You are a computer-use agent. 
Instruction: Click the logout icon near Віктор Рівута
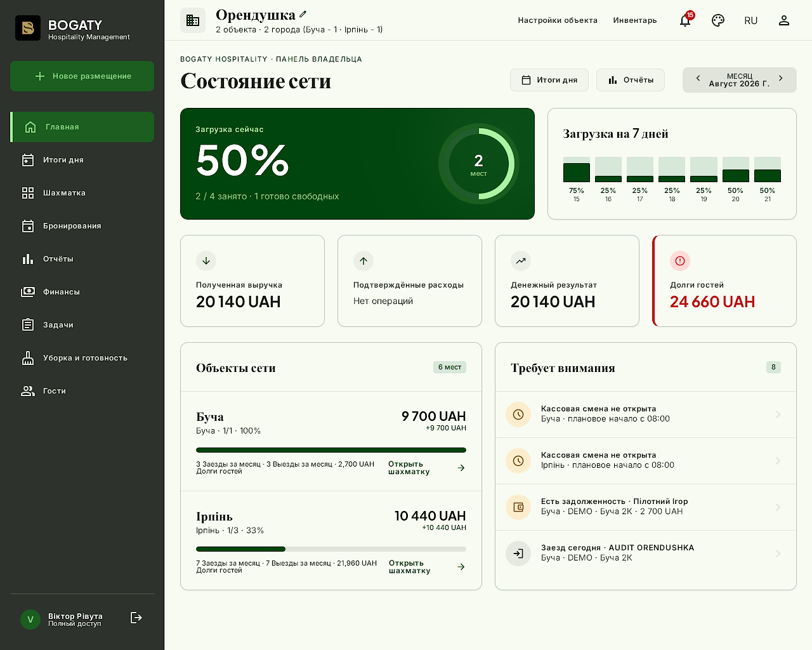136,618
